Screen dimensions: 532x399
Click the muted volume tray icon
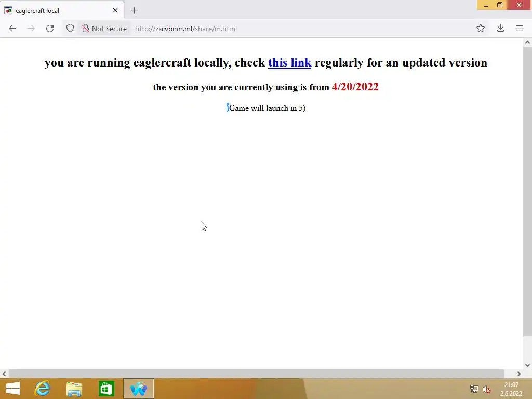point(487,389)
